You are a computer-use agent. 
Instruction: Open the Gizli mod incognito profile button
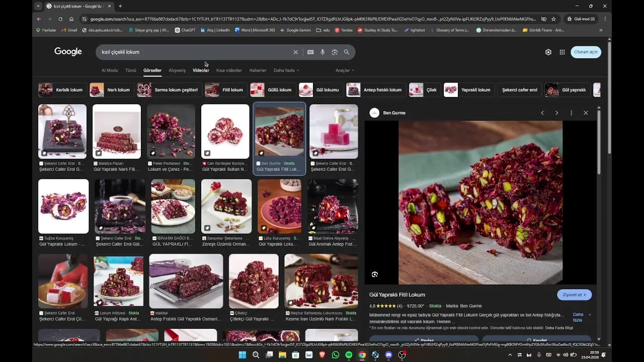[x=581, y=19]
